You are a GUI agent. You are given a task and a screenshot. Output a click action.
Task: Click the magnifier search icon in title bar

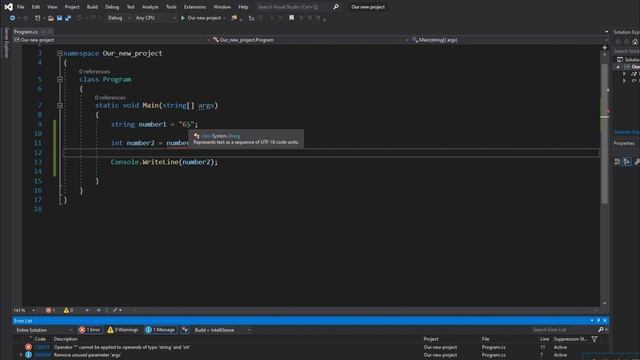[x=336, y=7]
